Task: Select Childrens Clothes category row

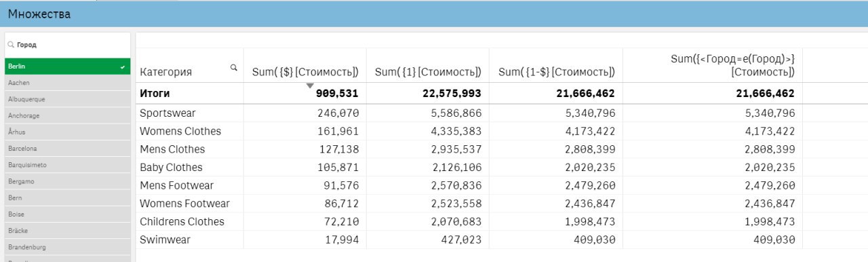Action: [182, 221]
